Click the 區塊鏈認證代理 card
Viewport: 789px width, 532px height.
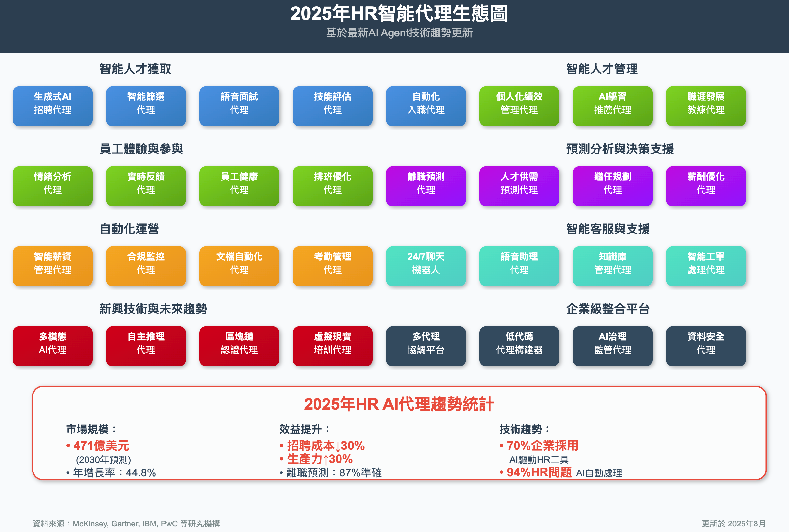point(239,346)
